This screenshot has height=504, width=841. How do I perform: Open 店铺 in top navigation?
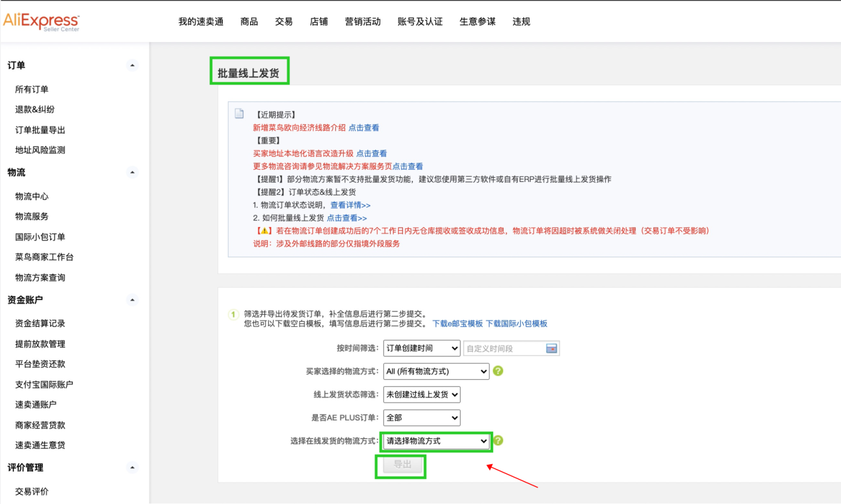click(x=319, y=21)
